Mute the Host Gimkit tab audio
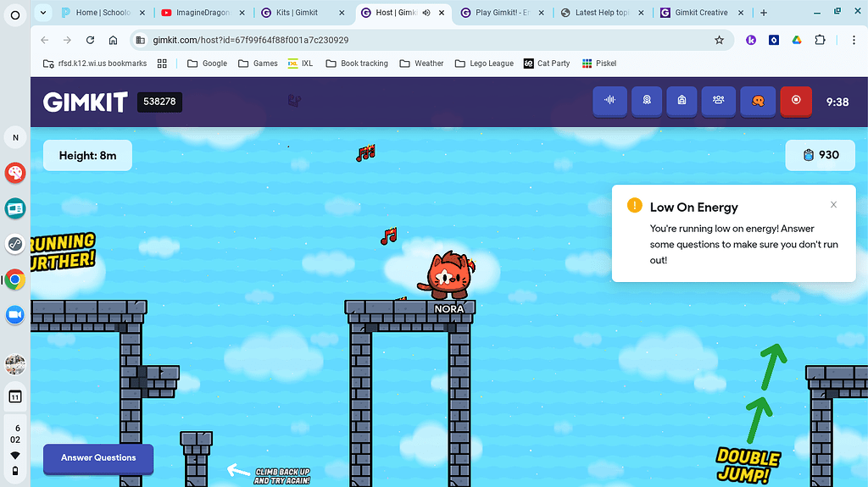This screenshot has width=868, height=487. [427, 13]
